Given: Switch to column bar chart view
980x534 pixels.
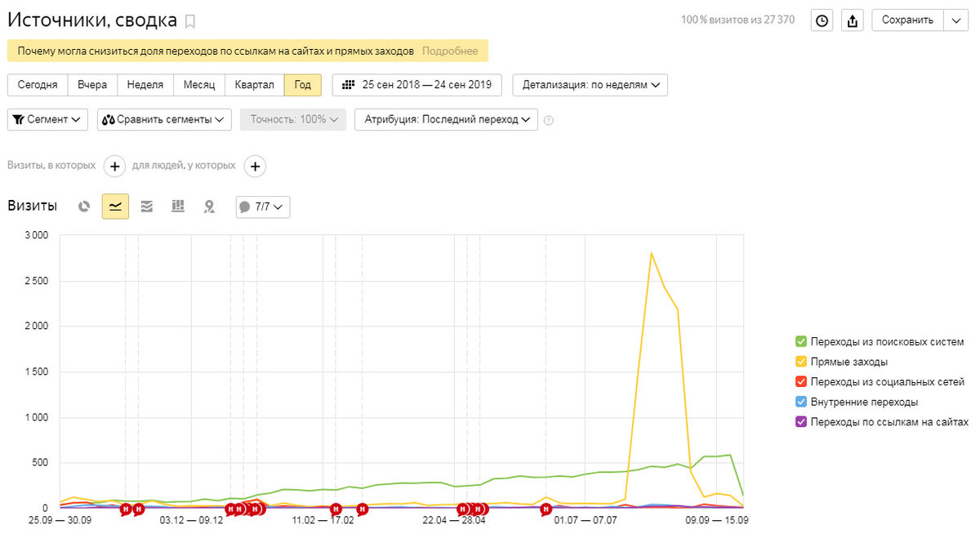Looking at the screenshot, I should pyautogui.click(x=177, y=207).
